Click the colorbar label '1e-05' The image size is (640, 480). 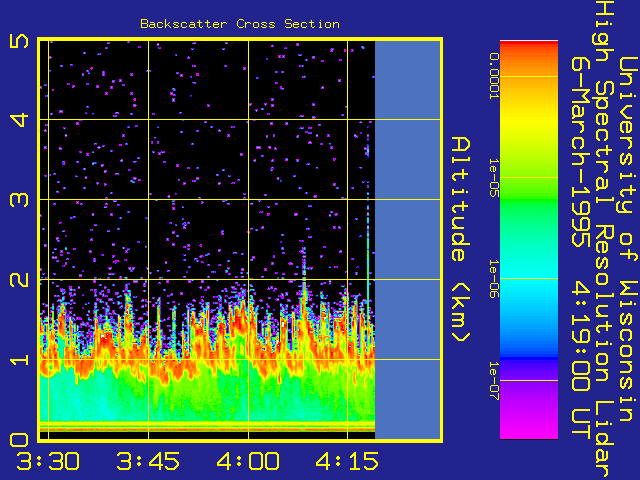click(494, 178)
